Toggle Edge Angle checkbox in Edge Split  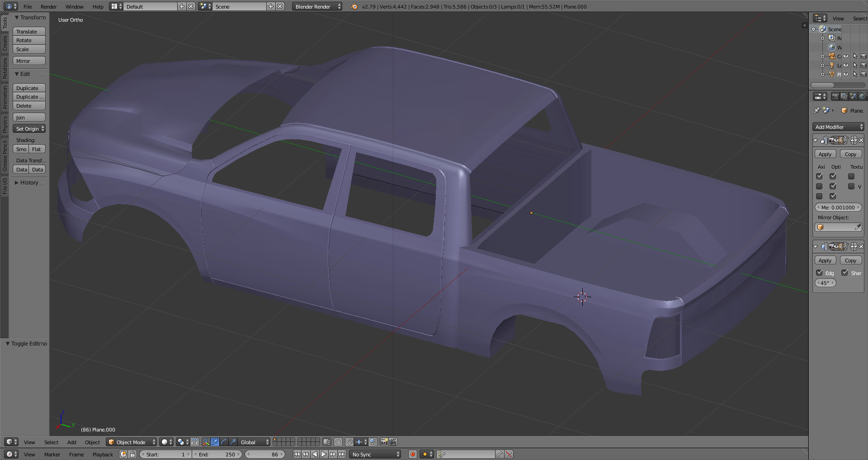click(819, 273)
